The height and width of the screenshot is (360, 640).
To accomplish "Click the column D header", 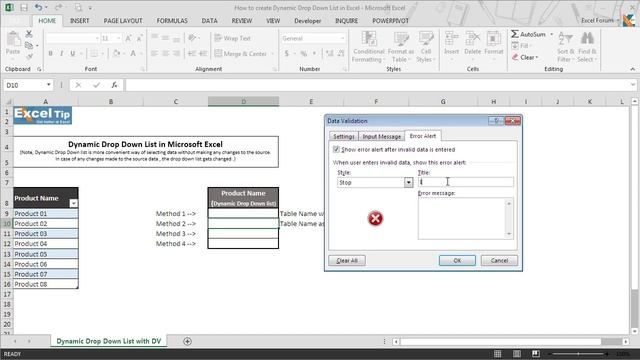I will (x=243, y=101).
